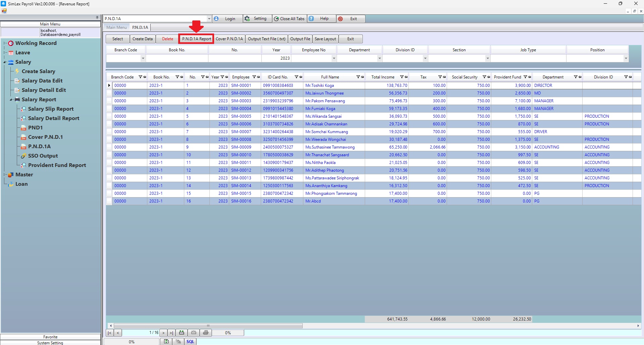Click the add-row icon with green arrows
This screenshot has height=345, width=644.
pyautogui.click(x=182, y=333)
